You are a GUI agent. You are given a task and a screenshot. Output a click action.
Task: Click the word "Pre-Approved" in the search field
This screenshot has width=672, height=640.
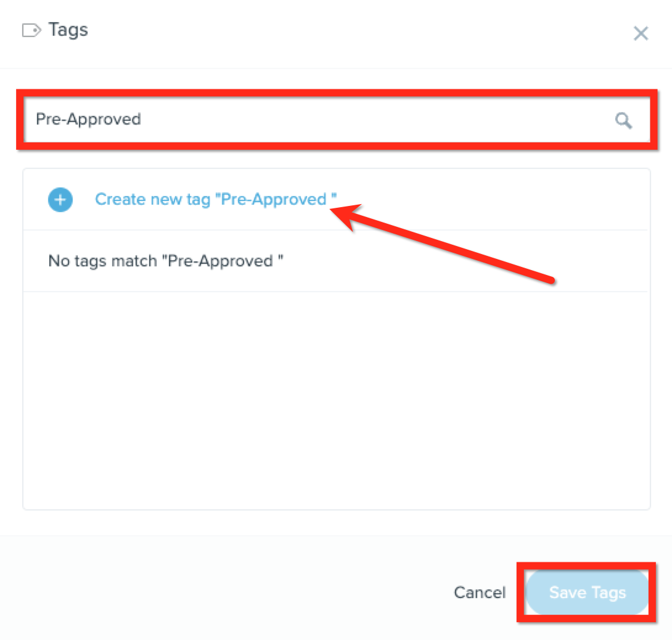click(88, 120)
